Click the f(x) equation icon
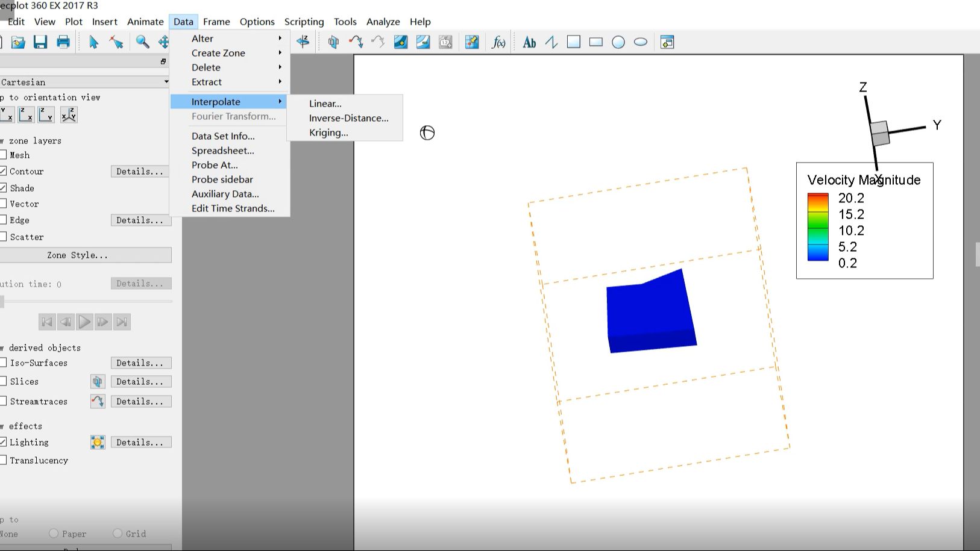The image size is (980, 551). click(498, 42)
